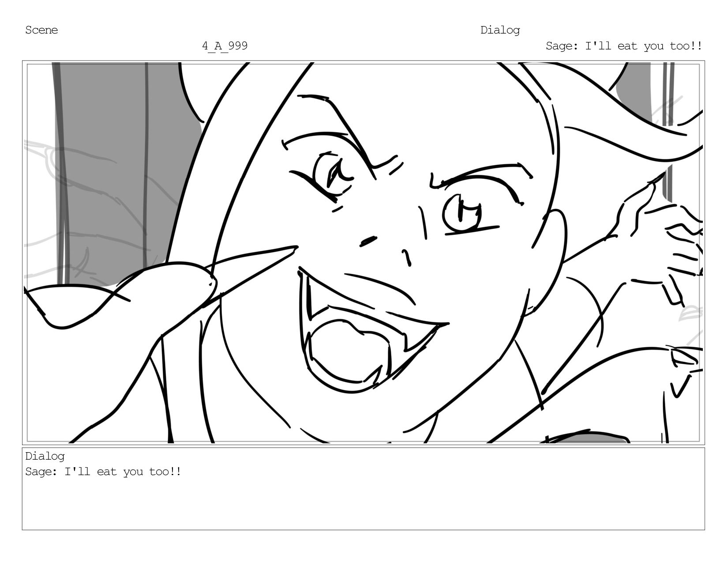Click the storyboard panel drawing

[364, 253]
